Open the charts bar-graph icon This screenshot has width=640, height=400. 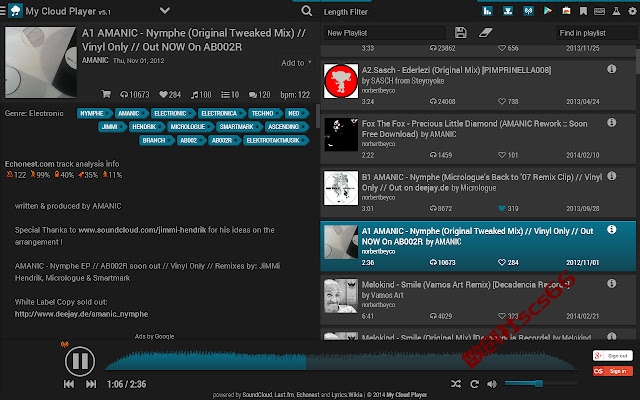[x=487, y=11]
